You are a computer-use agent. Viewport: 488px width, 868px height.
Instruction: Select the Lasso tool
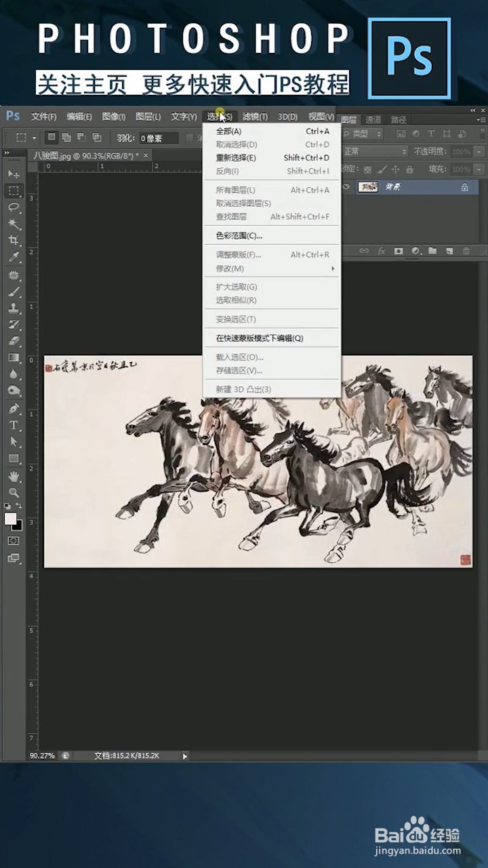(x=14, y=208)
